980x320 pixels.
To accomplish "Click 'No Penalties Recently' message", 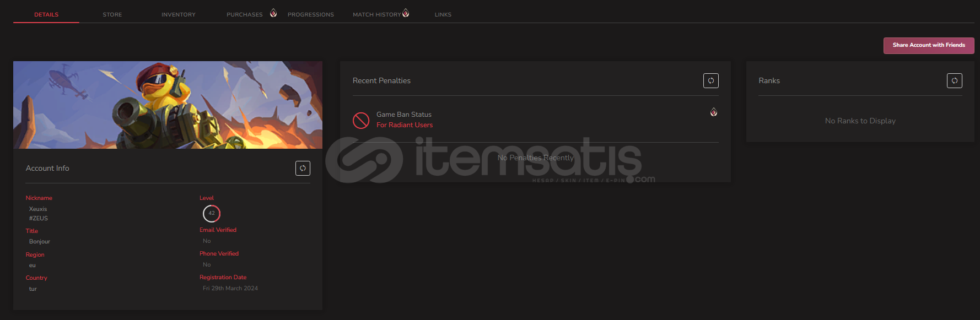I will click(x=536, y=158).
